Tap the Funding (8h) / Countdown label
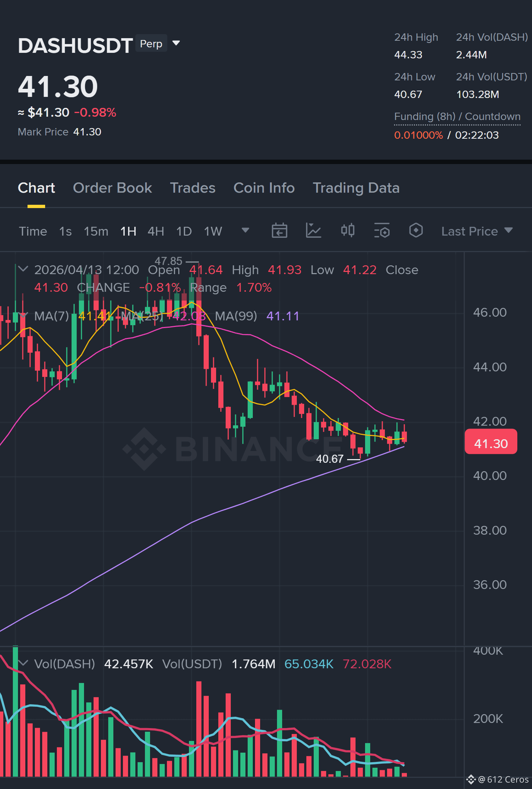 457,117
